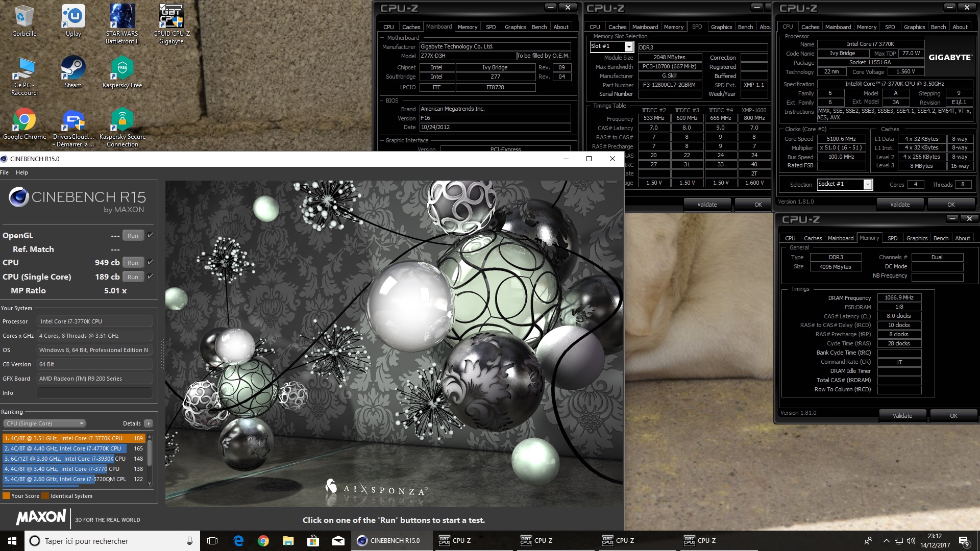Viewport: 980px width, 551px height.
Task: Click OK in the CPU-tab CPU-Z window
Action: coord(951,205)
